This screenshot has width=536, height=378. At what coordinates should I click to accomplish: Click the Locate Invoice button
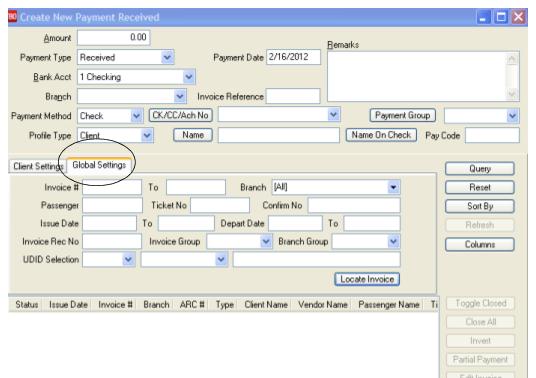tap(367, 279)
